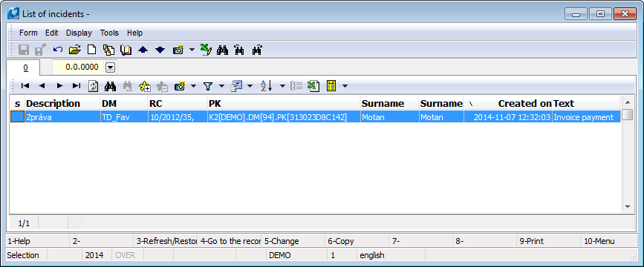Click the Invoice payment cell

coord(587,117)
